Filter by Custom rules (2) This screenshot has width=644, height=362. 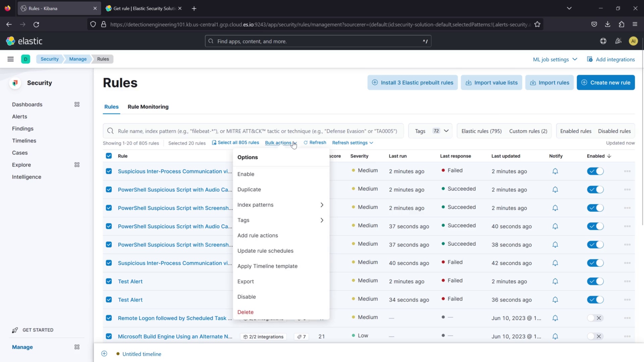point(528,131)
